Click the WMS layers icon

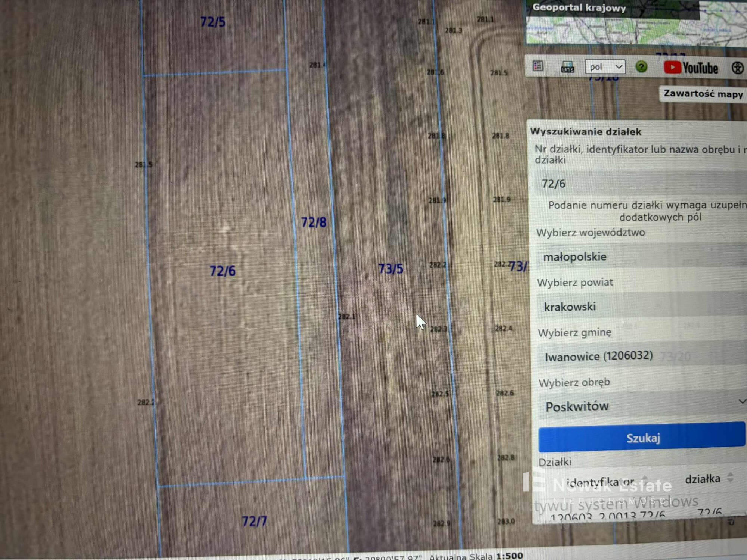567,67
